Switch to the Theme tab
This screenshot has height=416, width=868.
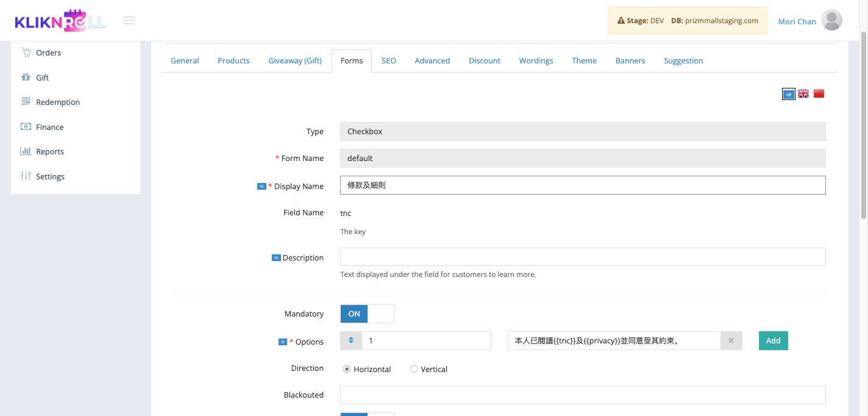(584, 60)
